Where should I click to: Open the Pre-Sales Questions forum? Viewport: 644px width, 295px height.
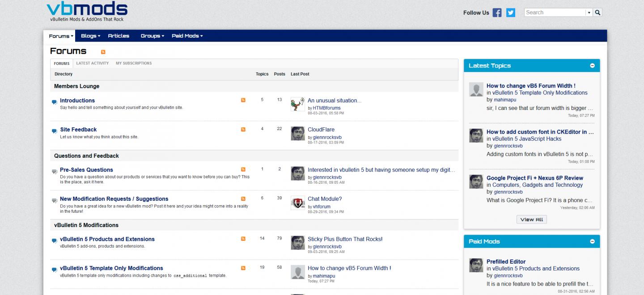pyautogui.click(x=86, y=170)
